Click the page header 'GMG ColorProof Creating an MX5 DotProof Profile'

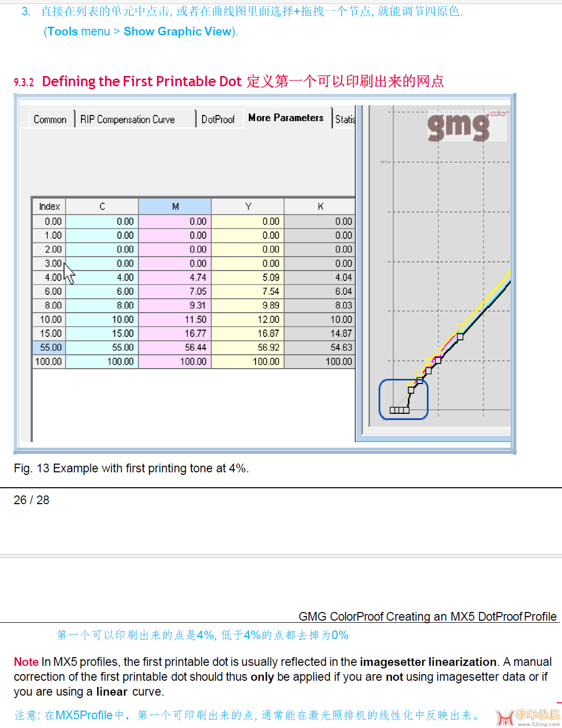click(428, 616)
